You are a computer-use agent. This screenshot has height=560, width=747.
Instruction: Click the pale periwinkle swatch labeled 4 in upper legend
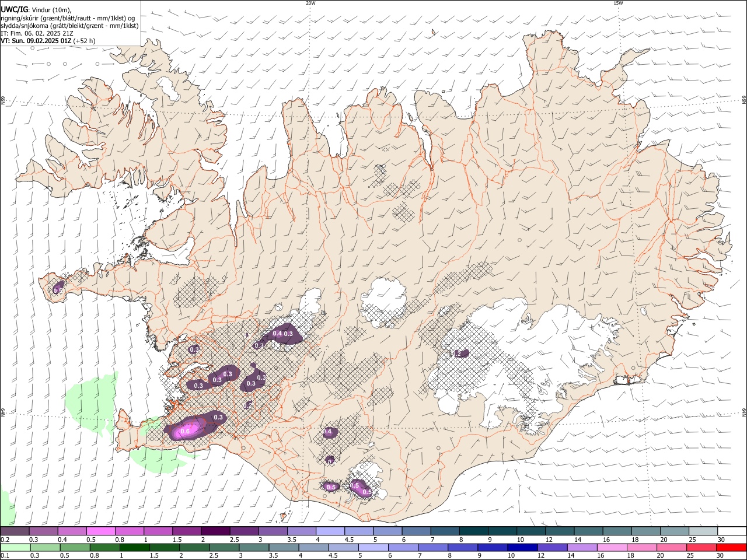(331, 531)
